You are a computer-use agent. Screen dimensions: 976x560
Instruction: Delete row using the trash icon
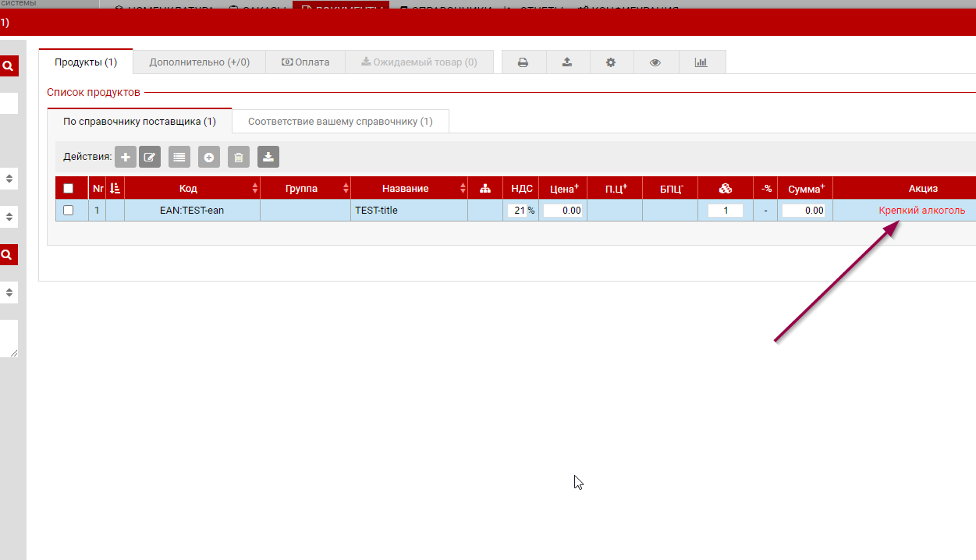pyautogui.click(x=239, y=158)
